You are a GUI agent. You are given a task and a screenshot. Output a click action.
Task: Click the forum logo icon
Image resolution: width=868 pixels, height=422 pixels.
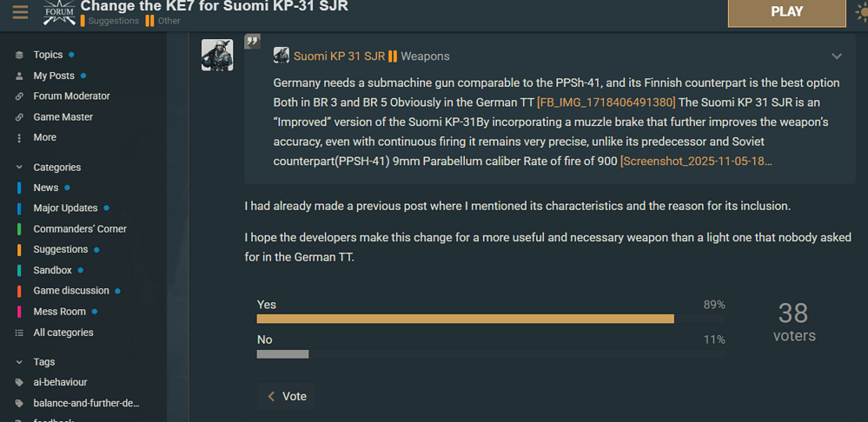(59, 12)
